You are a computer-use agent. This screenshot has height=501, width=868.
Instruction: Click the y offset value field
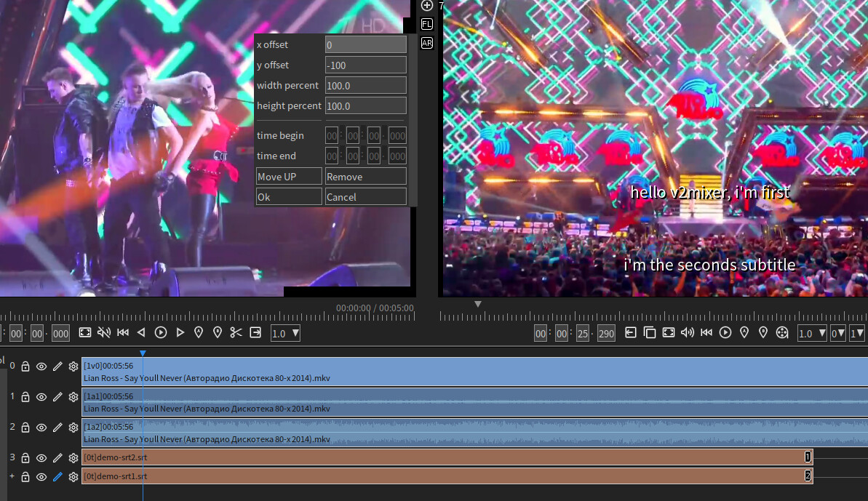(365, 65)
